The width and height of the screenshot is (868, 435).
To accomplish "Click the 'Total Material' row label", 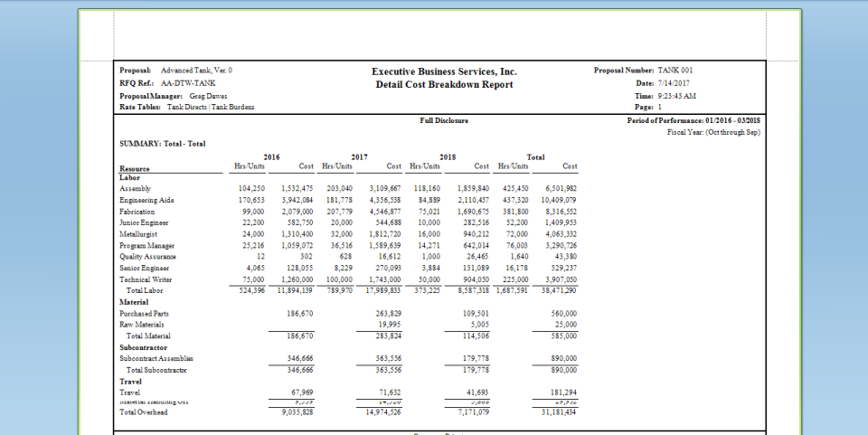I will pos(148,336).
